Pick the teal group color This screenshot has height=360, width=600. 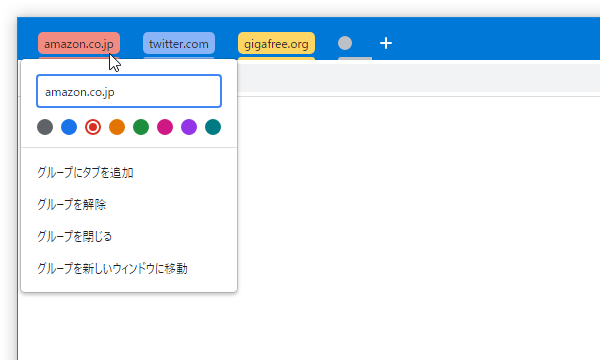click(213, 127)
